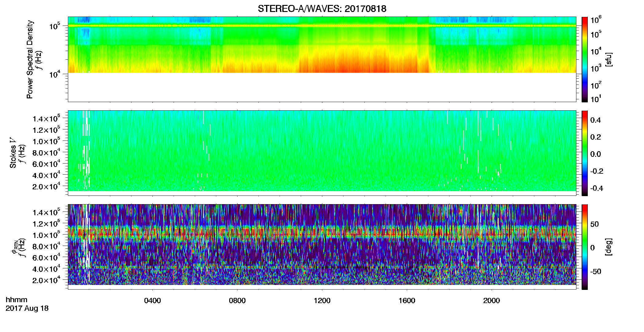Viewport: 644px width, 332px height.
Task: Click the Stokes V colorbar
Action: [x=585, y=153]
